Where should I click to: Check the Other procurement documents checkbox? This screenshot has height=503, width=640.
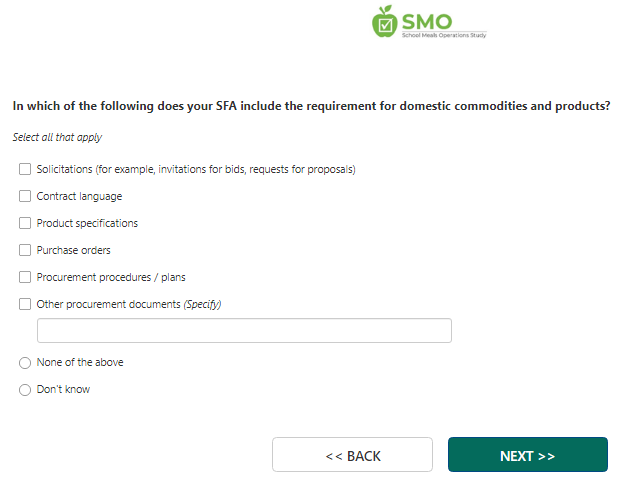click(25, 304)
